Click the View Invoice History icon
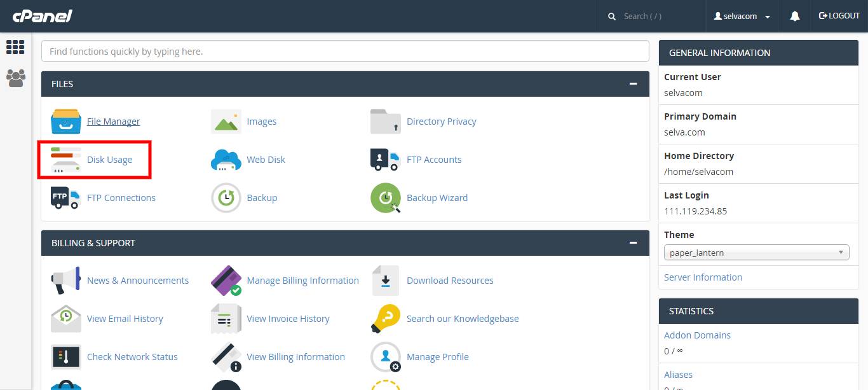The height and width of the screenshot is (390, 868). 226,319
